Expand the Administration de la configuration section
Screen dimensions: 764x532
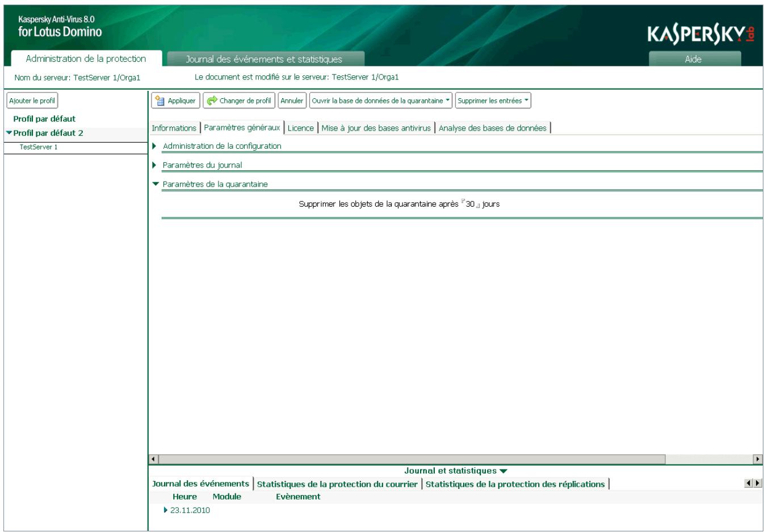point(155,146)
